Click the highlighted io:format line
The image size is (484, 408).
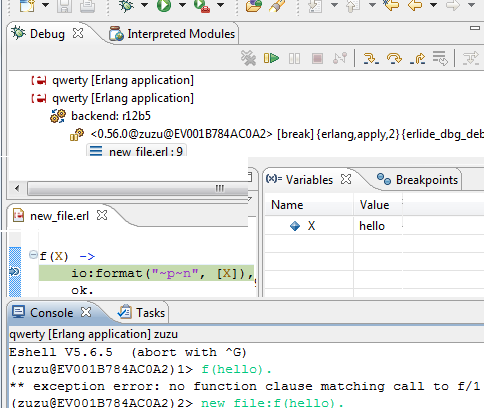click(x=146, y=273)
